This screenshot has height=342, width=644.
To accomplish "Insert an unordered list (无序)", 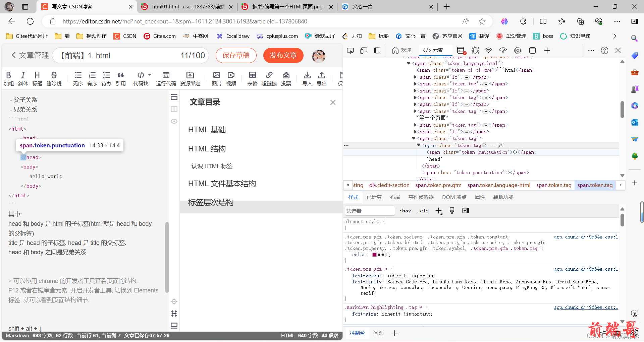I will coord(78,79).
